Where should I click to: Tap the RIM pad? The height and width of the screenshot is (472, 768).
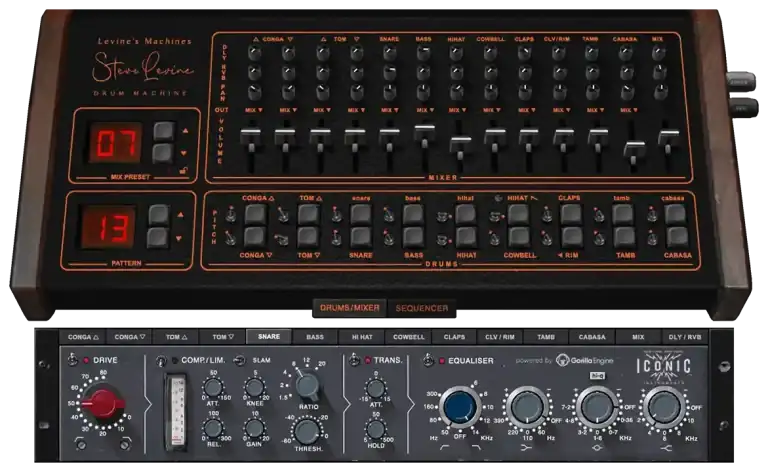572,237
